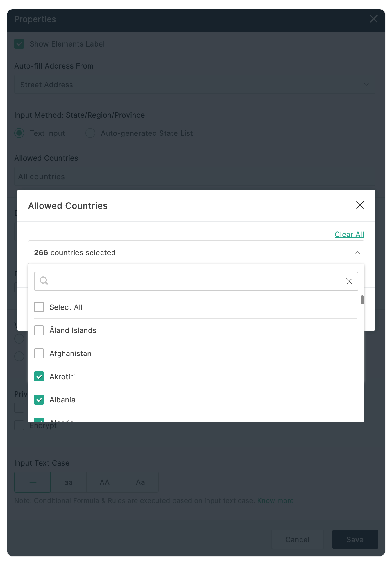Close the Properties panel
Screen dimensions: 392x565
point(373,19)
